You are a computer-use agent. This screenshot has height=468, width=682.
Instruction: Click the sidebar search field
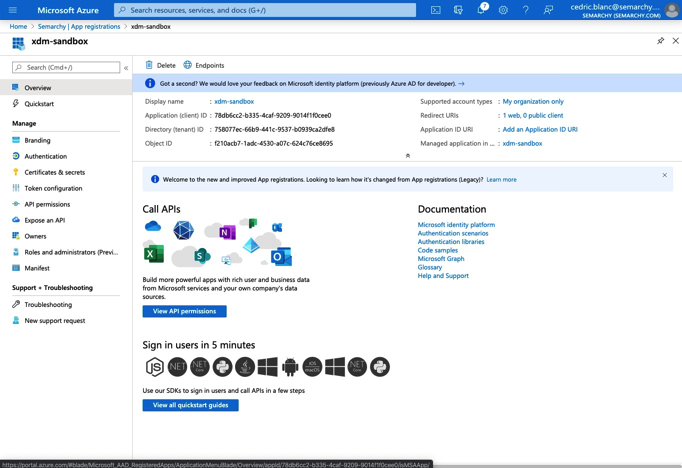coord(66,68)
